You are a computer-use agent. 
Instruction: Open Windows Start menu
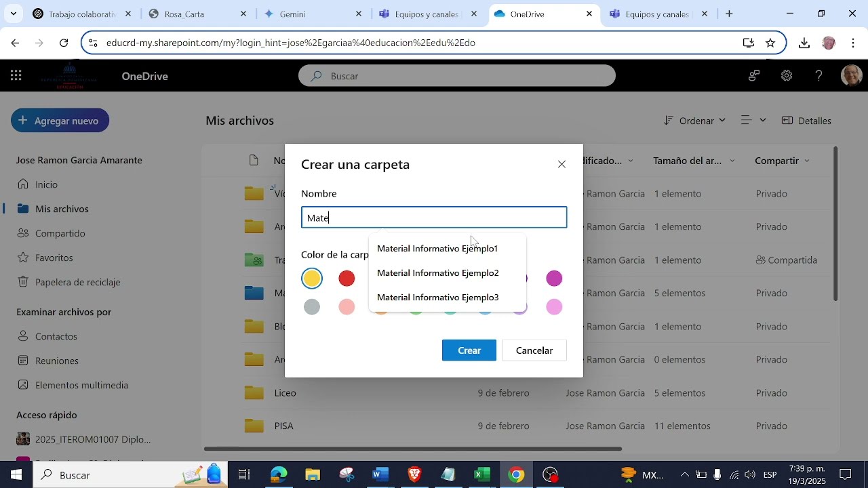pyautogui.click(x=16, y=475)
